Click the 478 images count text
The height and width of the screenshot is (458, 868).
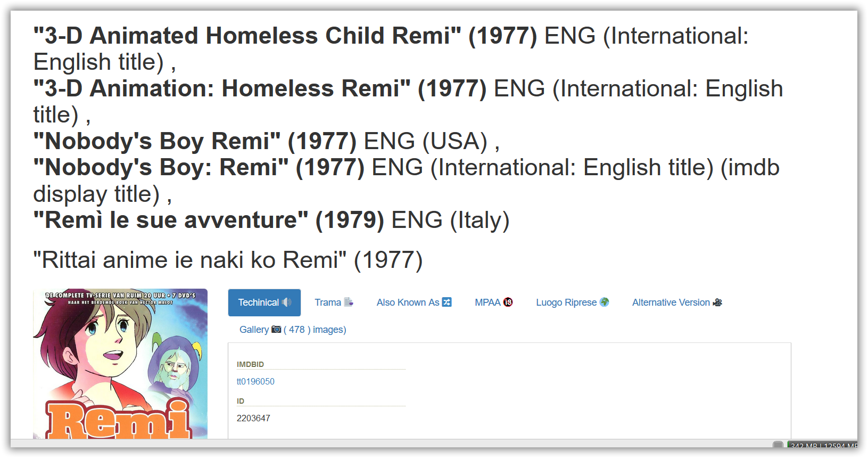pyautogui.click(x=315, y=330)
